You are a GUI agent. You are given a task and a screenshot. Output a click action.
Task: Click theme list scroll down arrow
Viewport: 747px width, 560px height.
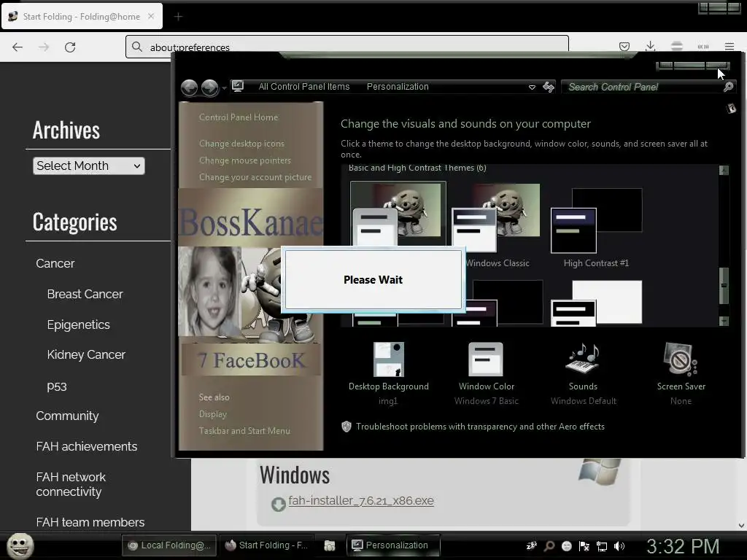pos(724,322)
